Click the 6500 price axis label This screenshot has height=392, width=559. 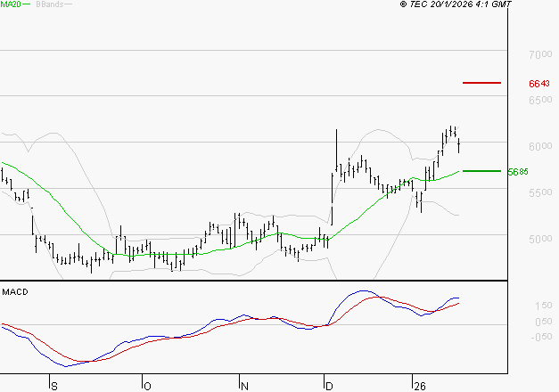point(540,100)
